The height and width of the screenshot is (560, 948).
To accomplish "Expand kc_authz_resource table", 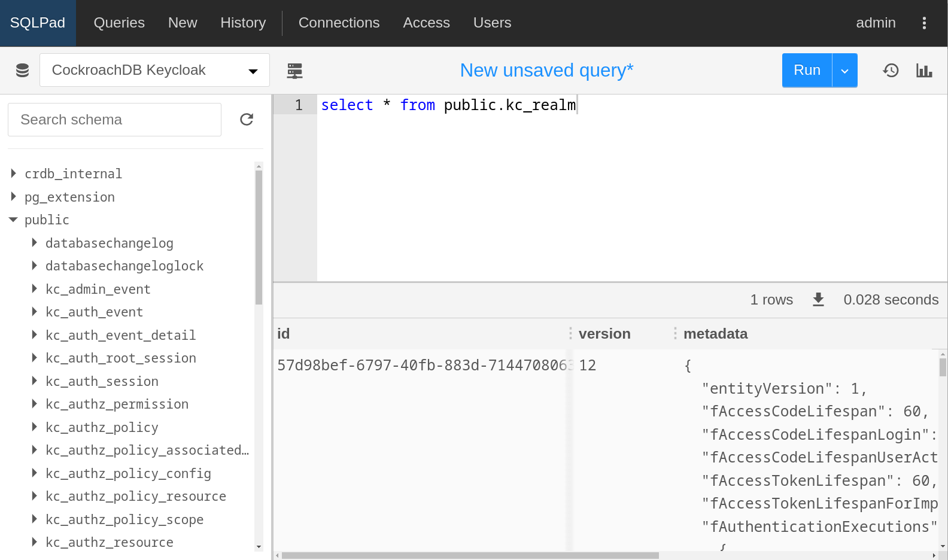I will 34,542.
